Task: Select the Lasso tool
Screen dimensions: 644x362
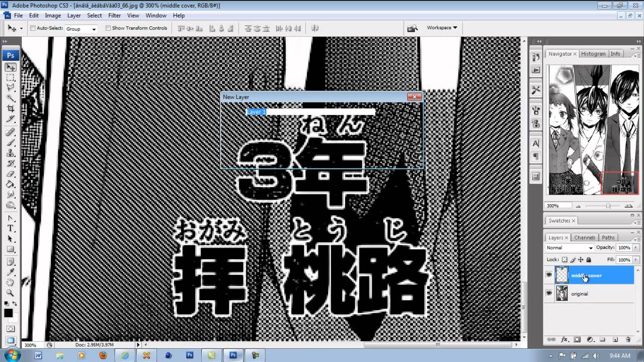Action: 10,87
